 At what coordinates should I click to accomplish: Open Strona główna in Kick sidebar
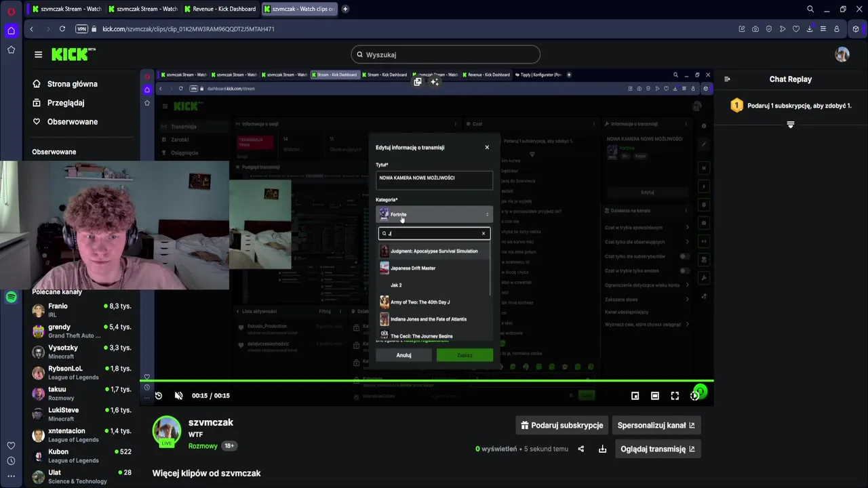(x=73, y=84)
